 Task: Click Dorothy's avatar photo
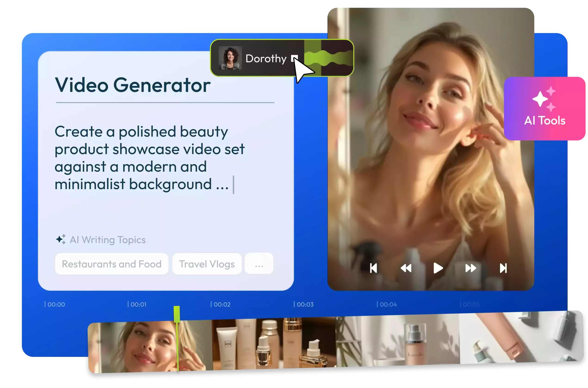pos(230,58)
